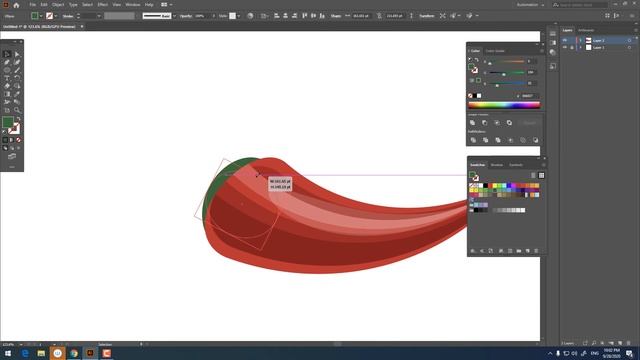Click horizontal align center icon
Screen dimensions: 640x360
pyautogui.click(x=285, y=16)
